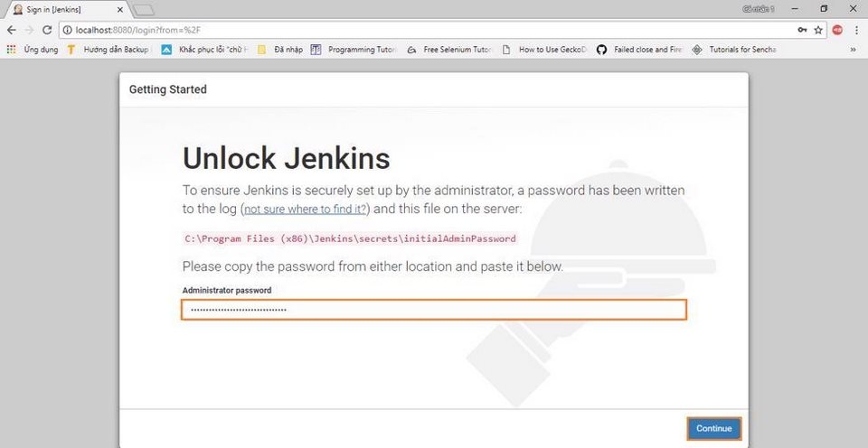
Task: Click the initialAdminPassword file path text
Action: click(x=350, y=239)
